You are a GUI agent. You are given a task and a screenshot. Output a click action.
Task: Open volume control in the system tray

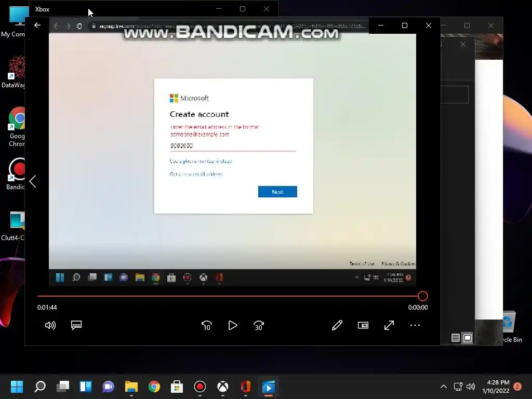coord(471,387)
